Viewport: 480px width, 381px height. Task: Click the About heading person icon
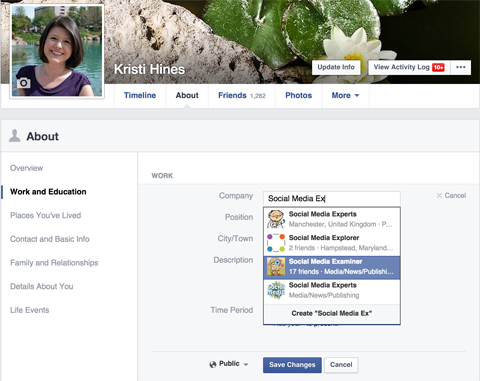pos(14,136)
